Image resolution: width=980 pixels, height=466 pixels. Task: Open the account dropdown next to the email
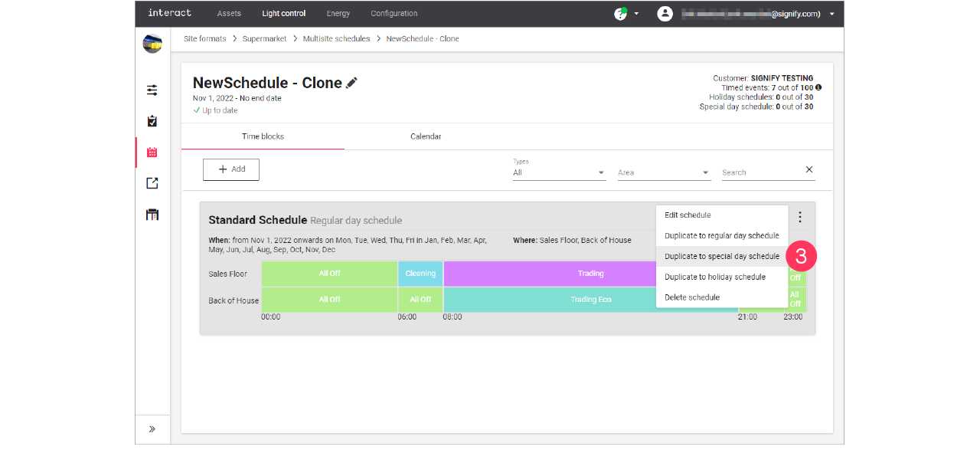click(831, 13)
